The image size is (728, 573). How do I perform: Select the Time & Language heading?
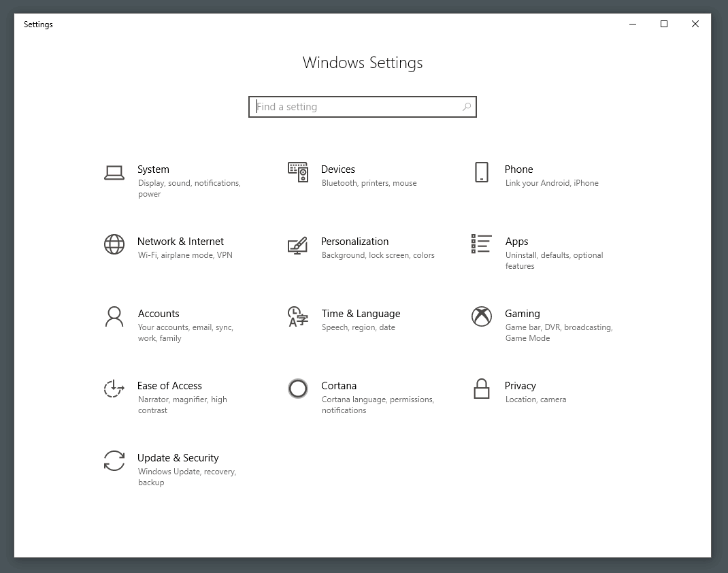(361, 314)
